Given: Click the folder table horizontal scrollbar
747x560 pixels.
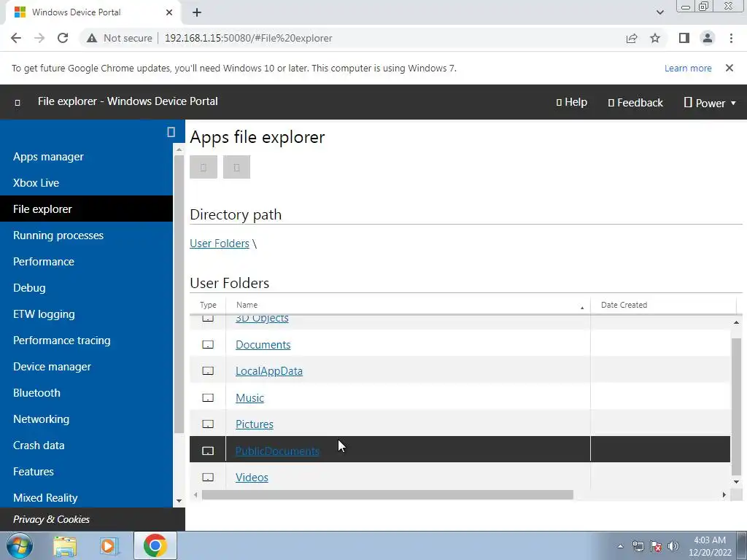Looking at the screenshot, I should pos(387,495).
